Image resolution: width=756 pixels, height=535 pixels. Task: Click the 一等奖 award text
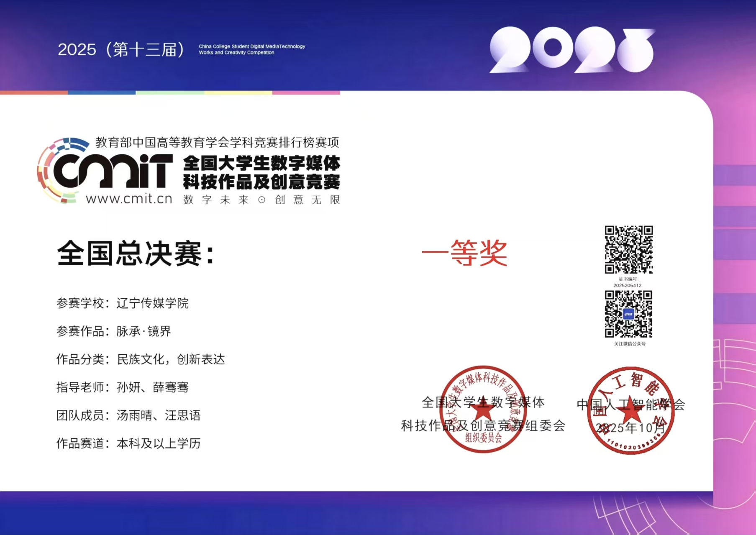pyautogui.click(x=464, y=253)
